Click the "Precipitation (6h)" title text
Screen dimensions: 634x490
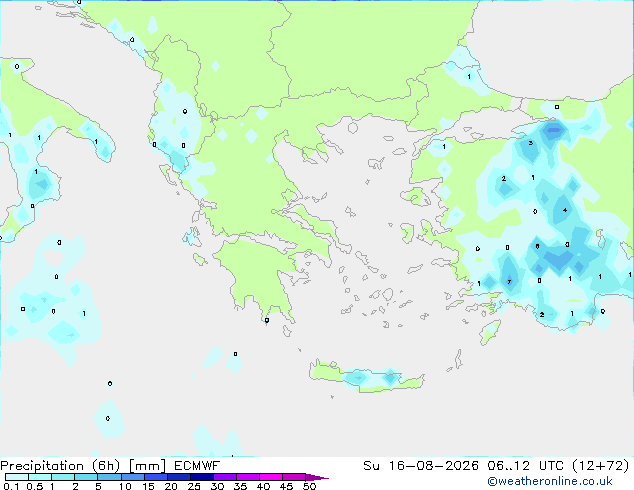(x=60, y=466)
